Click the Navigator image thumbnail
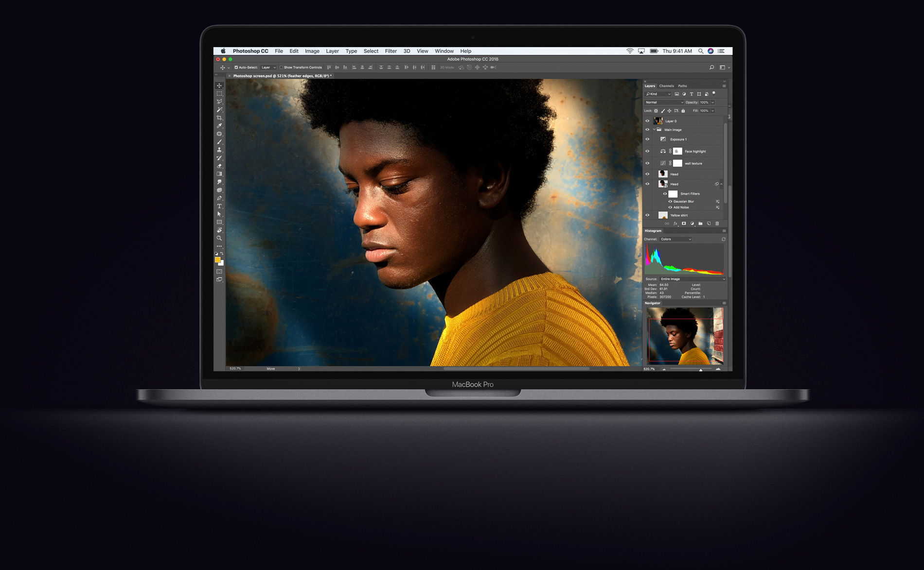Viewport: 924px width, 570px height. tap(685, 336)
